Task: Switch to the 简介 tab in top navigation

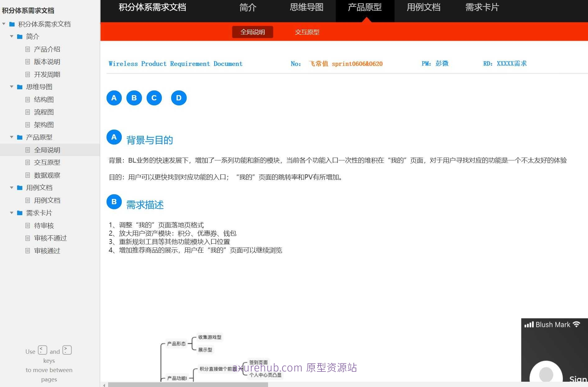Action: tap(248, 7)
